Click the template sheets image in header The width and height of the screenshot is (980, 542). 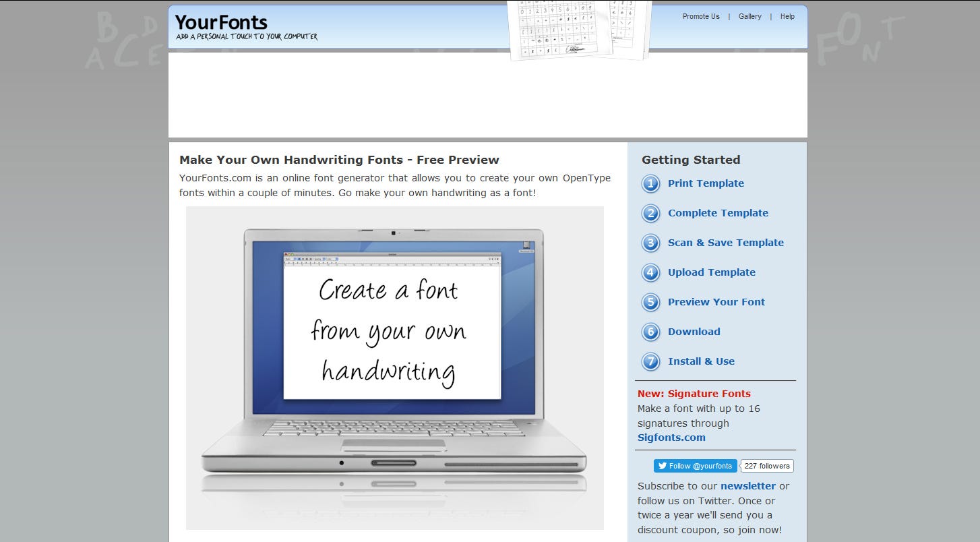(580, 29)
